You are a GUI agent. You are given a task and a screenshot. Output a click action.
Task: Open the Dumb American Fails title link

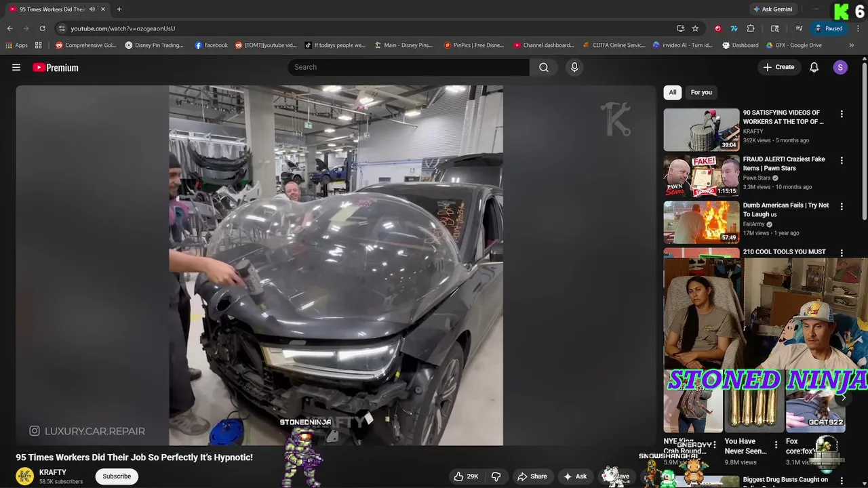pyautogui.click(x=786, y=209)
